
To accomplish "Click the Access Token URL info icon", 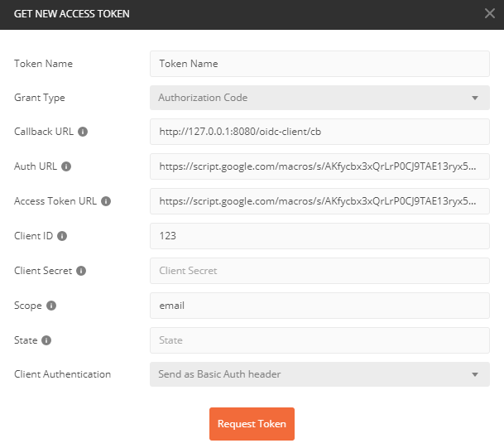I will [x=106, y=201].
